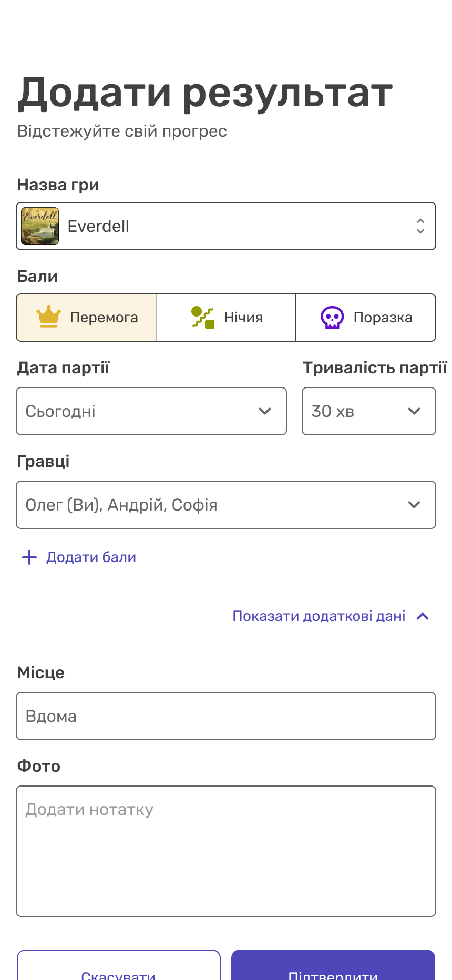Click the crown icon for Перемога

pyautogui.click(x=49, y=317)
